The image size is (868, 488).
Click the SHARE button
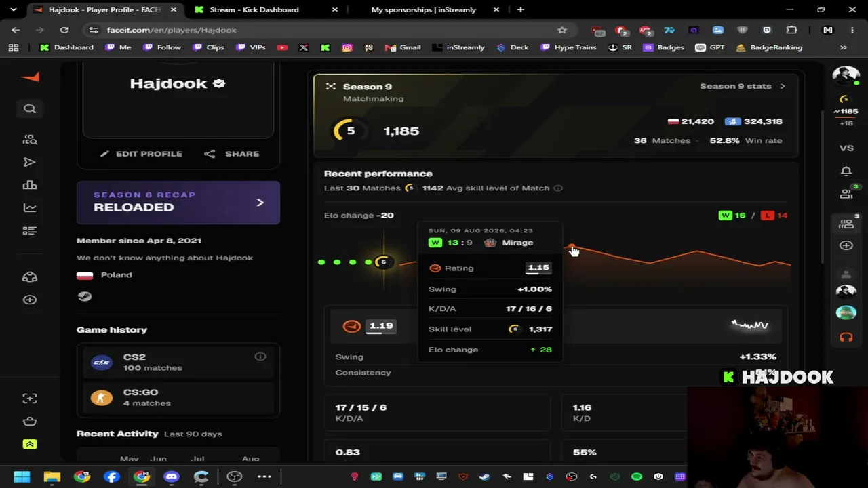[232, 154]
